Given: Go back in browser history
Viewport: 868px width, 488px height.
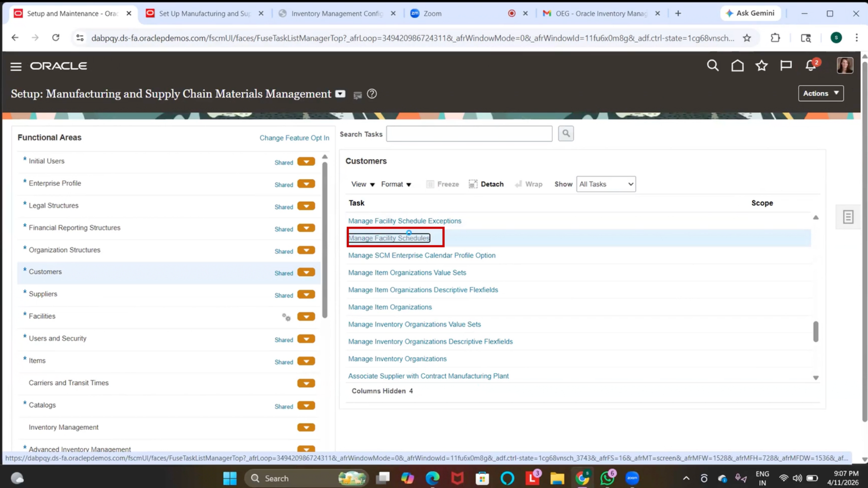Looking at the screenshot, I should [15, 38].
